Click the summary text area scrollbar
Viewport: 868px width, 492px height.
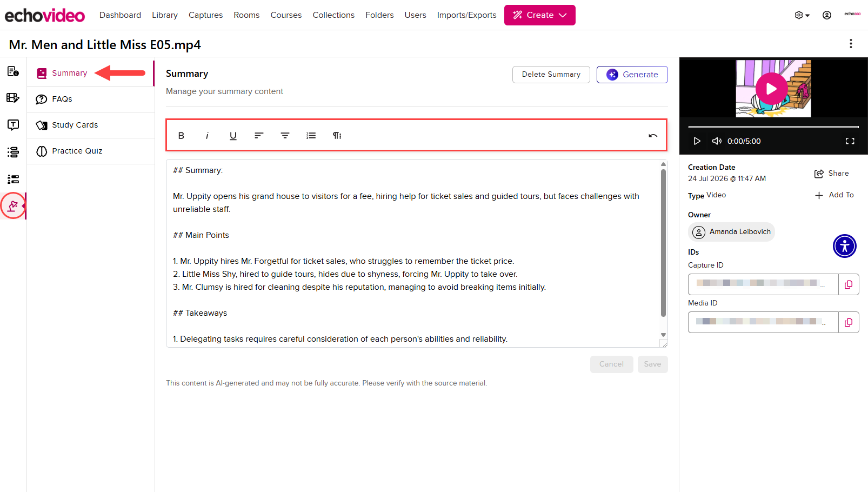pyautogui.click(x=663, y=243)
